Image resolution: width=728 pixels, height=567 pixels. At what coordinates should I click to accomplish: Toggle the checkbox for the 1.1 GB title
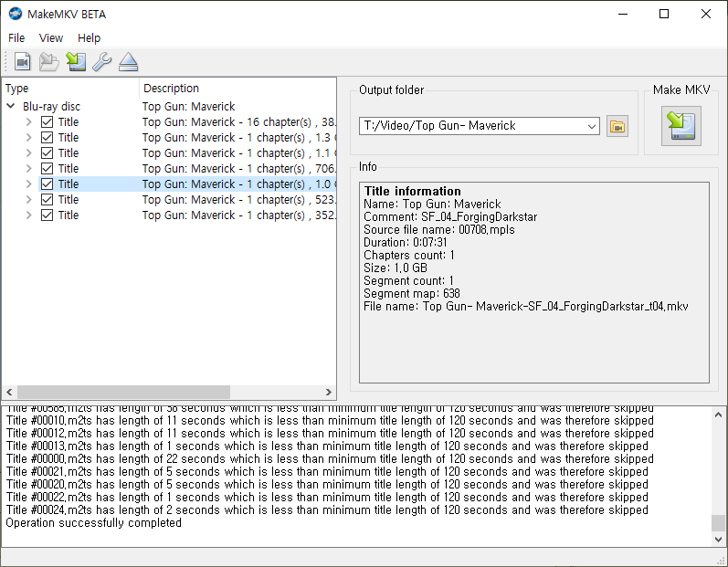click(x=47, y=153)
